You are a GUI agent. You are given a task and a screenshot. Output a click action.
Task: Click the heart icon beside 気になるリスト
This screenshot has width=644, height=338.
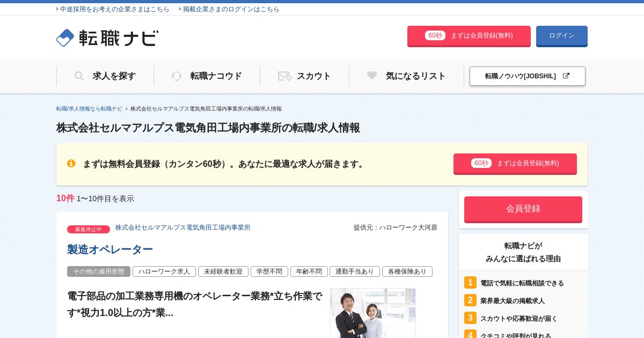click(372, 76)
